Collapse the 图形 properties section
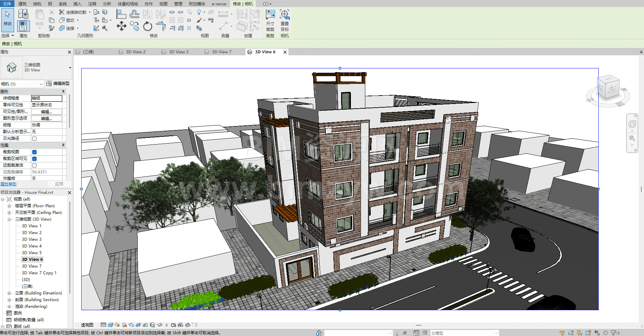 [63, 92]
